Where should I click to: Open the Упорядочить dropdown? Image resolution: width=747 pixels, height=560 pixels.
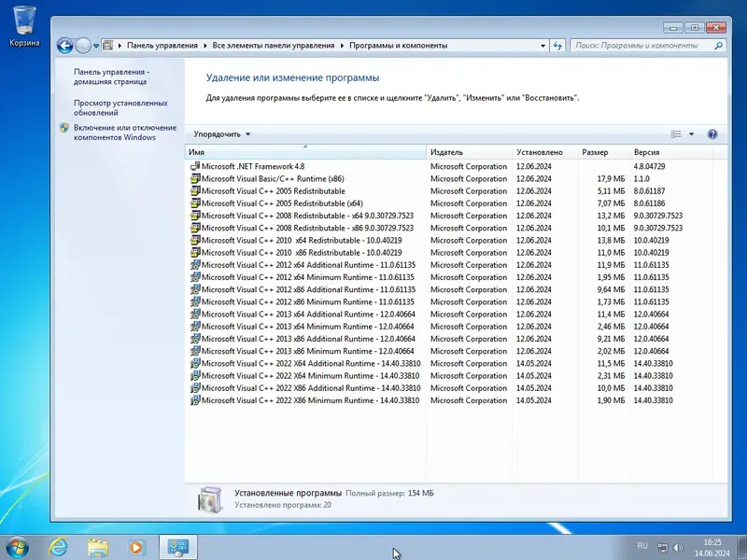coord(222,134)
